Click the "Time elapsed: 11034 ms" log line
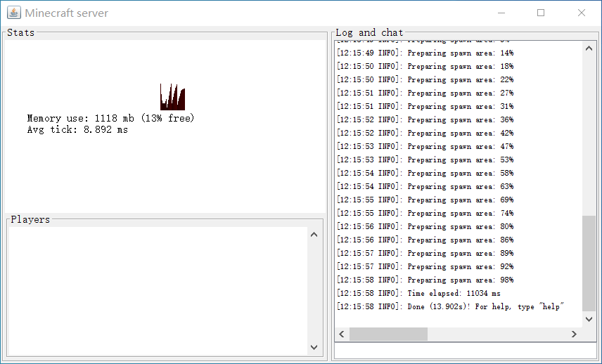The image size is (602, 364). 418,294
